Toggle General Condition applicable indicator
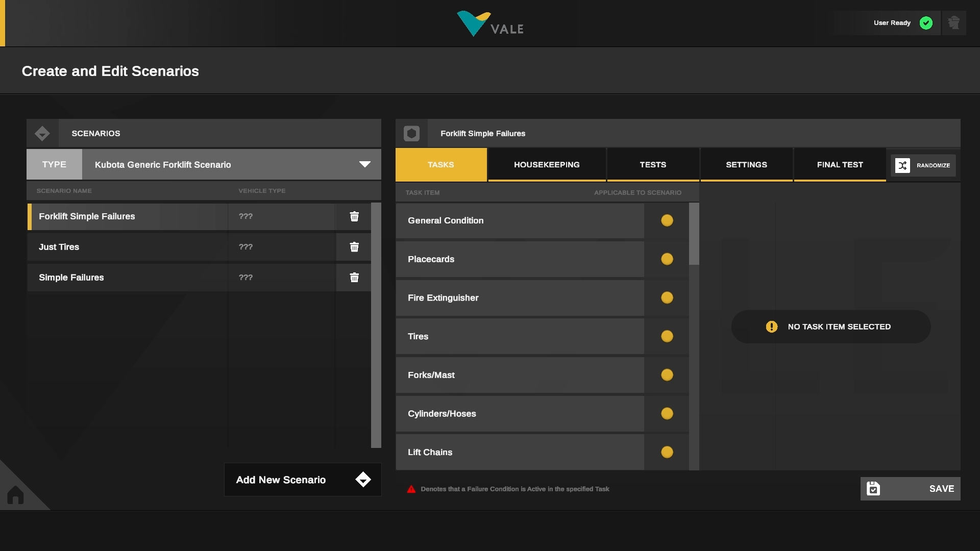Viewport: 980px width, 551px height. [x=667, y=220]
